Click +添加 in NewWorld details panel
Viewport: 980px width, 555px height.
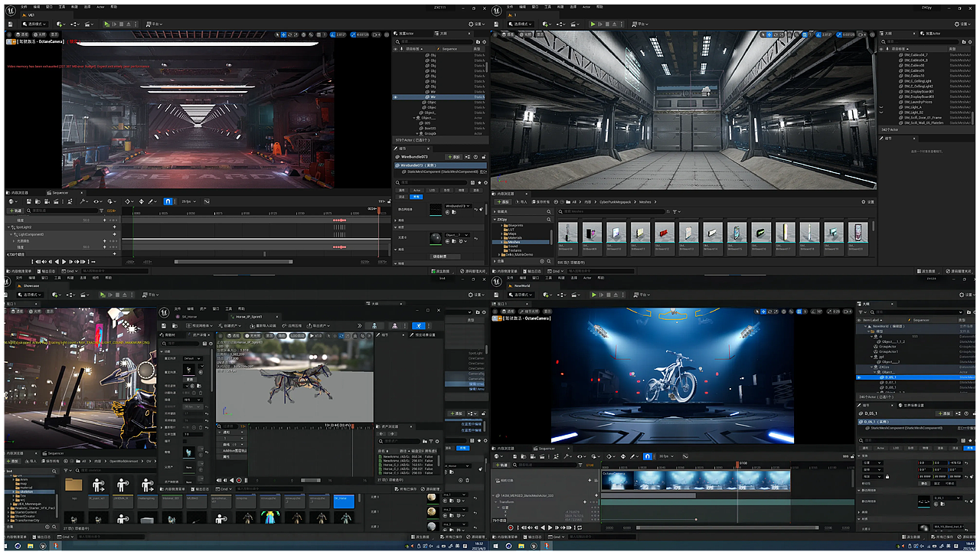click(945, 413)
